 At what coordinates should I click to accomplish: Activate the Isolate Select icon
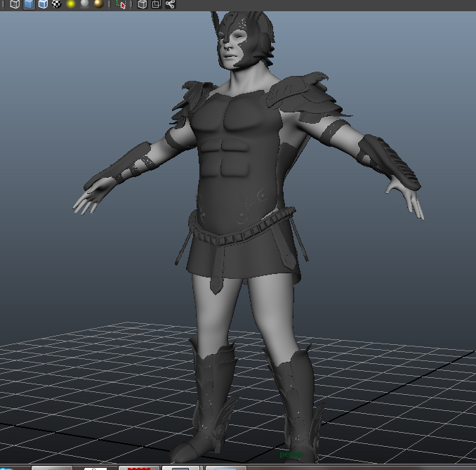pyautogui.click(x=121, y=4)
